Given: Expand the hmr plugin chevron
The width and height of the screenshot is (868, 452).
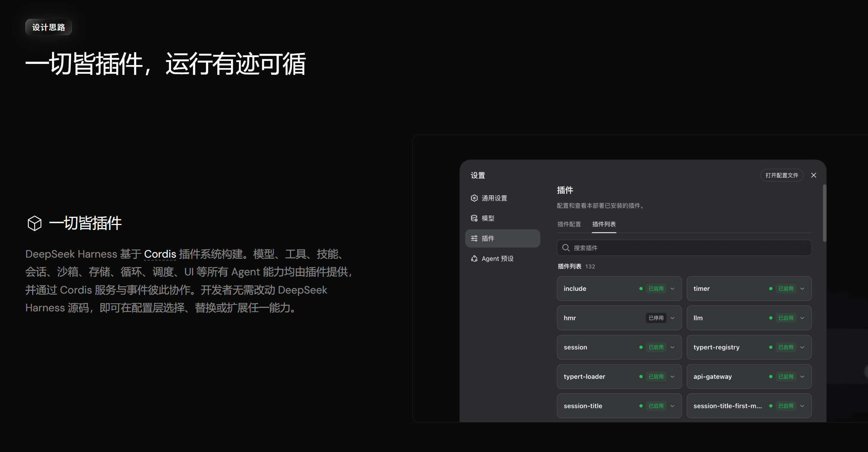Looking at the screenshot, I should click(672, 318).
